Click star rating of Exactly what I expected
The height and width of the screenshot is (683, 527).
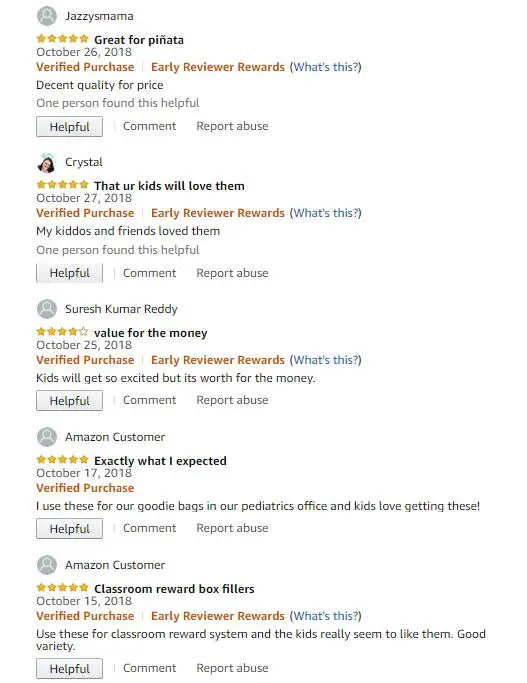click(x=63, y=460)
